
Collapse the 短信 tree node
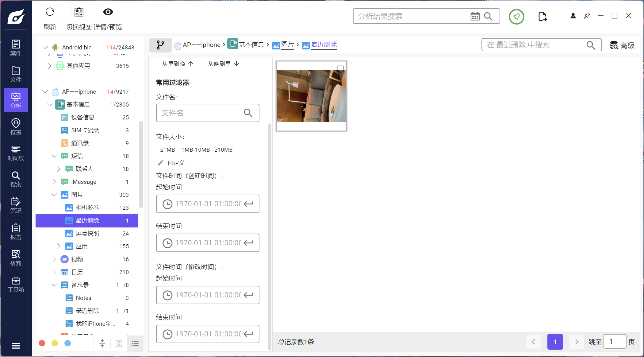(54, 156)
